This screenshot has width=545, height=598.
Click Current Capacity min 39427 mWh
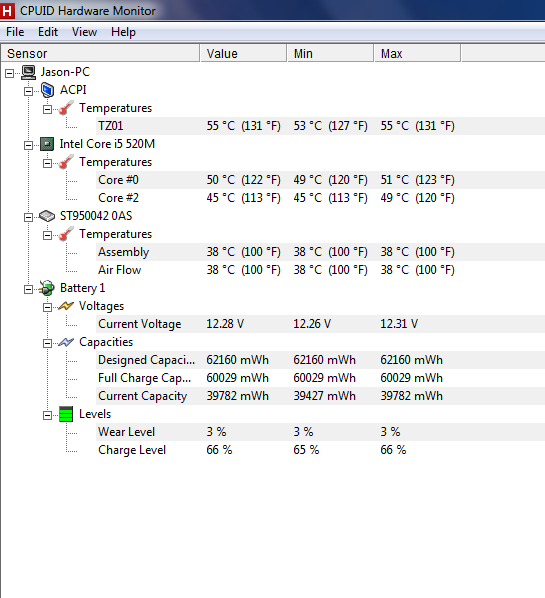pos(324,396)
